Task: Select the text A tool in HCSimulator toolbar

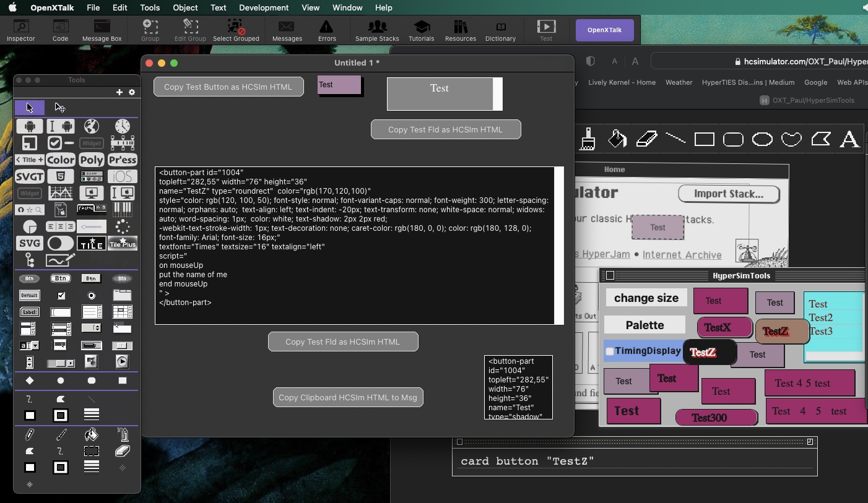Action: point(849,139)
